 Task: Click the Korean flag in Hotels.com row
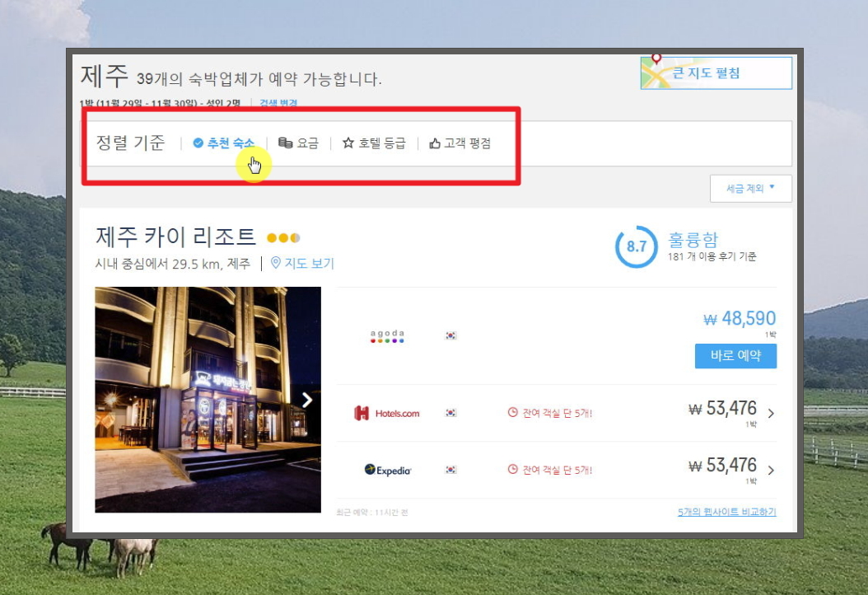click(451, 413)
